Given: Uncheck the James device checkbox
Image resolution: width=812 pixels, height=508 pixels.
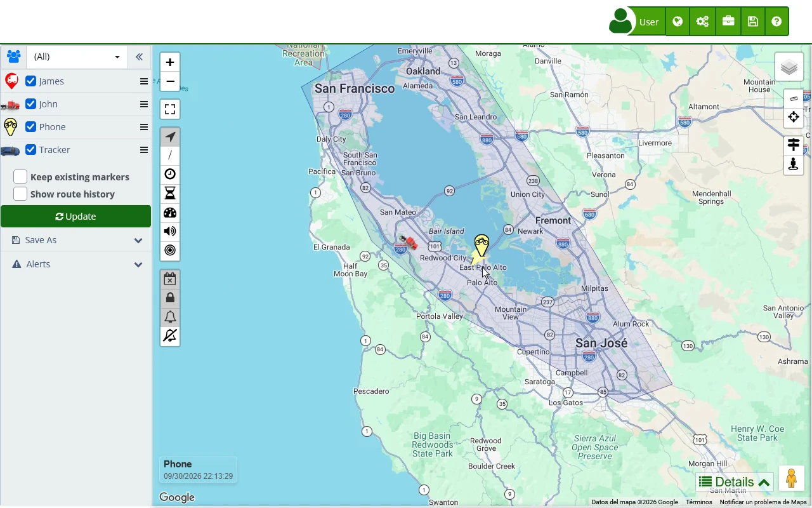Looking at the screenshot, I should click(30, 81).
